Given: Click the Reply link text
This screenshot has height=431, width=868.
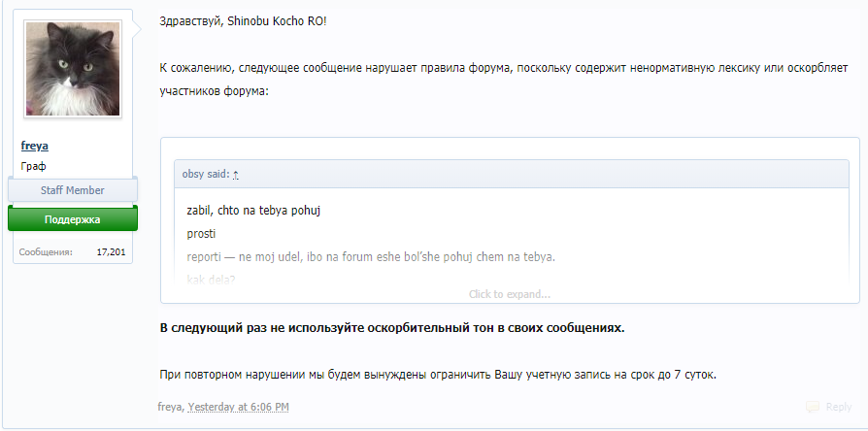Looking at the screenshot, I should [x=838, y=407].
